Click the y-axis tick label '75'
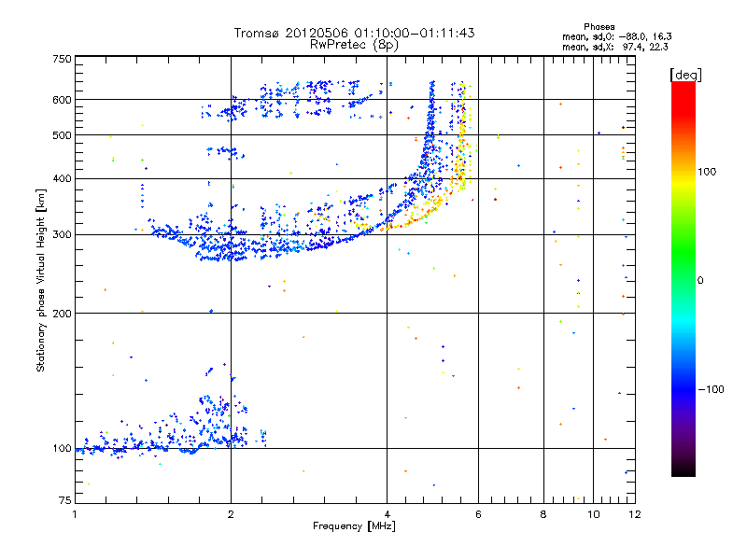Screen dimensions: 747x560 (65, 500)
